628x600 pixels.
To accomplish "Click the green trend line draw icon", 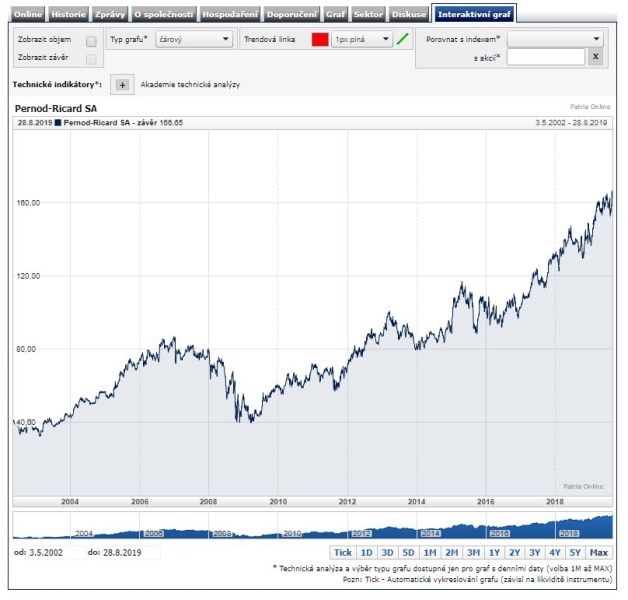I will (x=403, y=40).
